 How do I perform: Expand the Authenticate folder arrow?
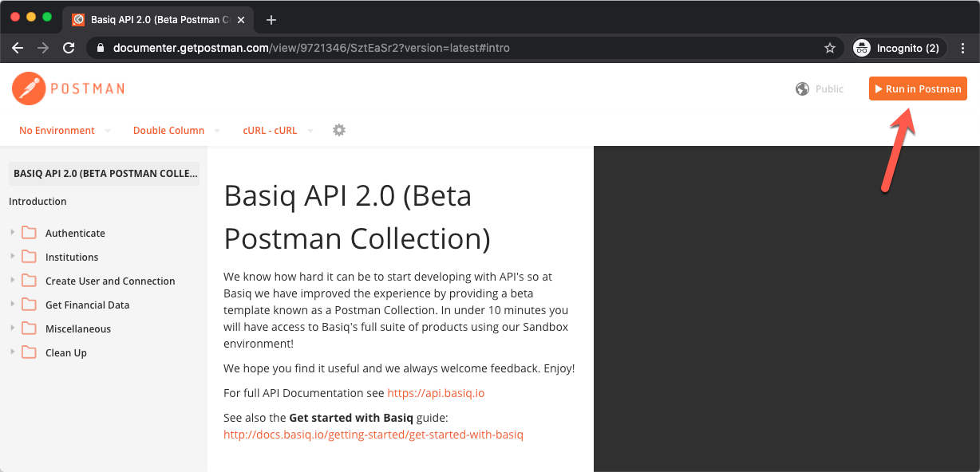pos(13,233)
